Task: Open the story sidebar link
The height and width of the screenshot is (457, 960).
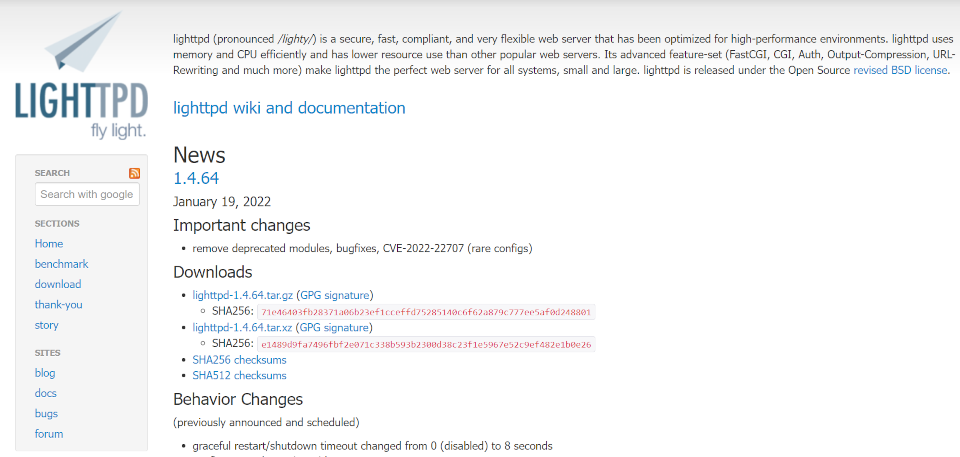Action: pos(47,325)
